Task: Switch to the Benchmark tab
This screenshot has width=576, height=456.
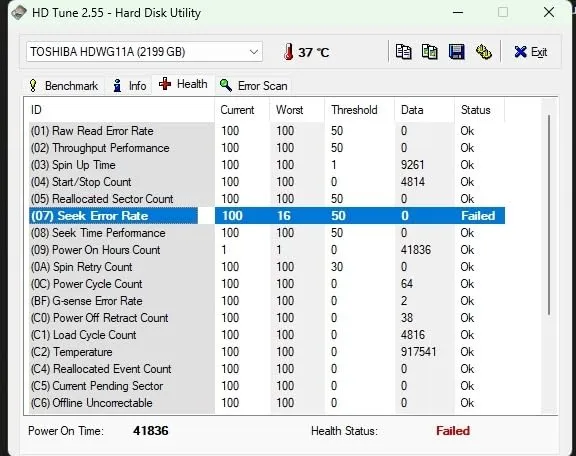Action: [63, 86]
